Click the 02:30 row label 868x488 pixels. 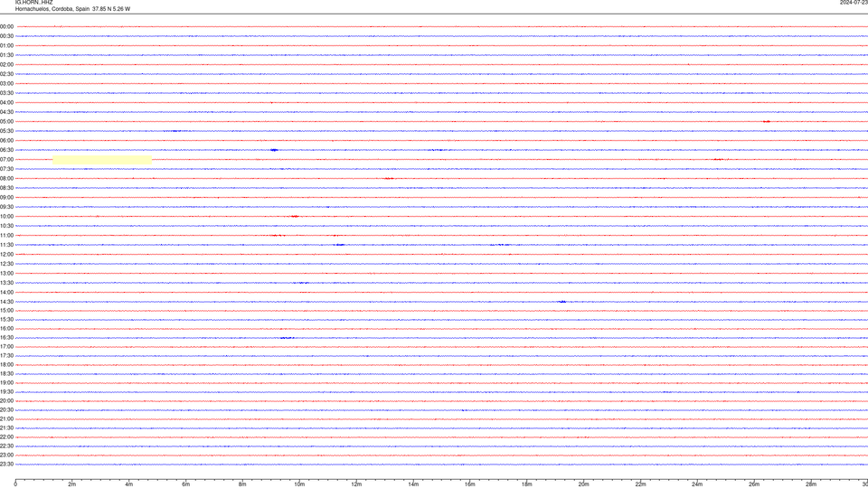(x=6, y=74)
